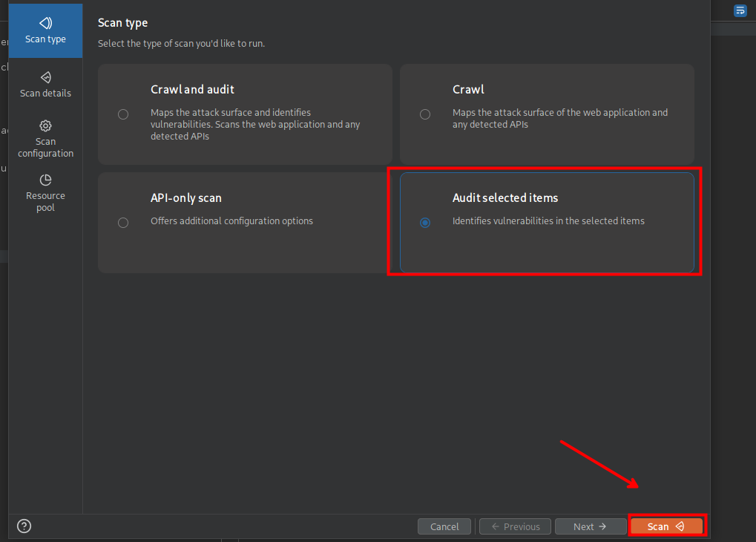Image resolution: width=756 pixels, height=542 pixels.
Task: Switch to the Scan configuration tab label
Action: [x=45, y=148]
